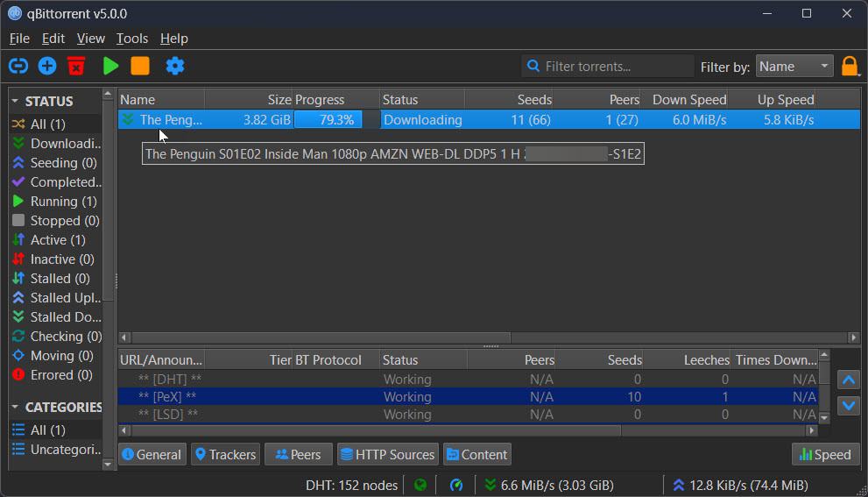Open the File menu

click(x=19, y=39)
